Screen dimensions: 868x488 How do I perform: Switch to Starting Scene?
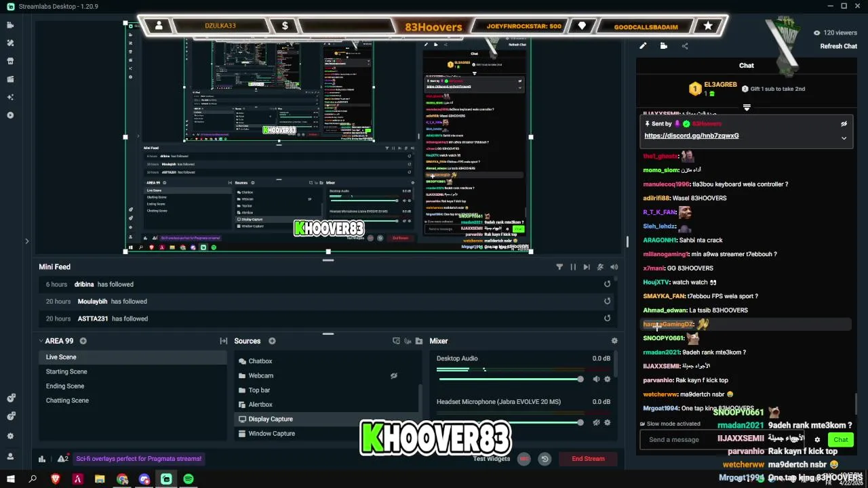[132, 371]
